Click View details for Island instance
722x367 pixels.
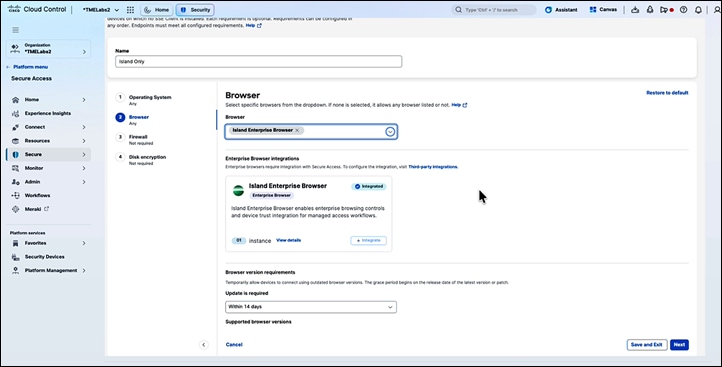[288, 240]
